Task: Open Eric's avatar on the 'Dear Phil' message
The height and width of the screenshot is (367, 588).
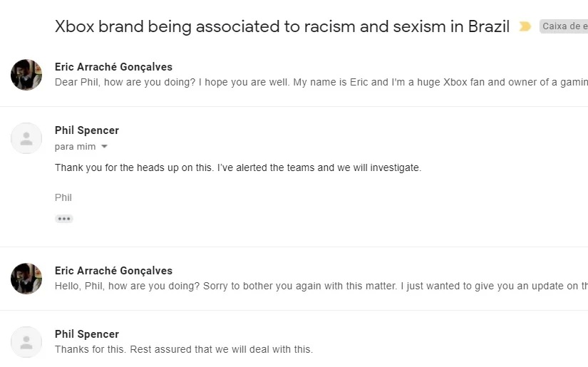Action: tap(26, 75)
